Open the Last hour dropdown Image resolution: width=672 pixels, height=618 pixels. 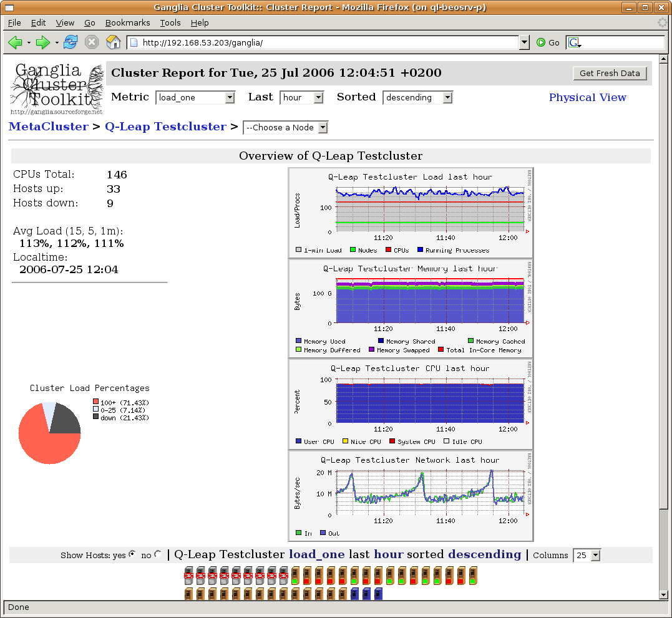click(x=302, y=97)
